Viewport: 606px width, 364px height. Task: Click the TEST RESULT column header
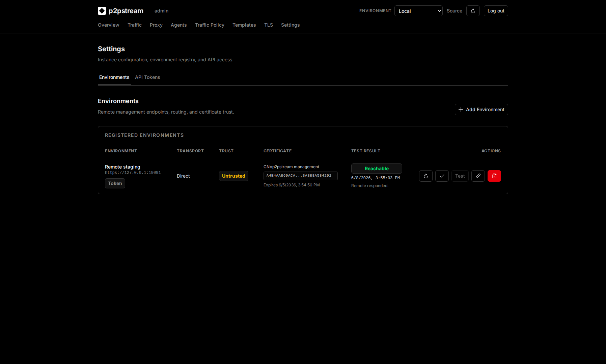[x=366, y=151]
